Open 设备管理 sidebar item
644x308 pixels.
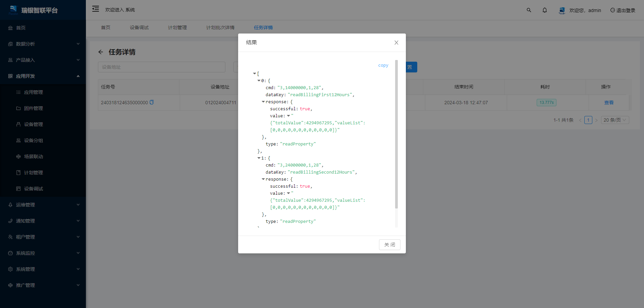43,124
